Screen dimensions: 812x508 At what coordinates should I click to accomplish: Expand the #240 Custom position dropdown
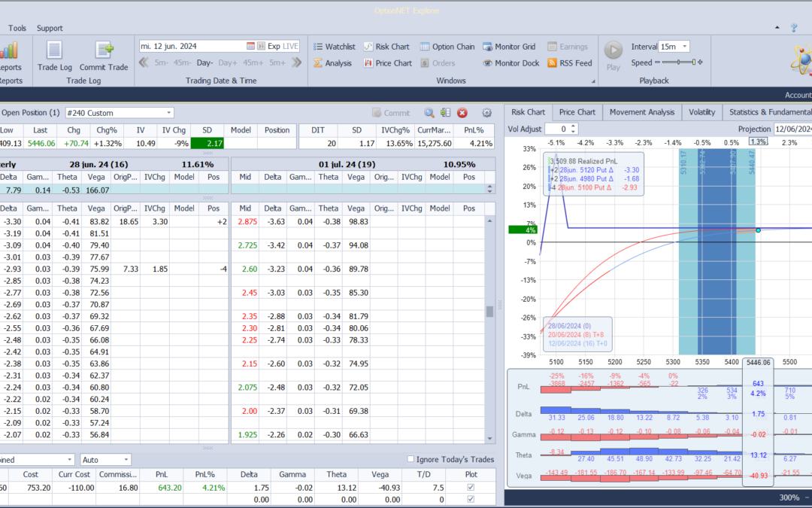point(169,113)
